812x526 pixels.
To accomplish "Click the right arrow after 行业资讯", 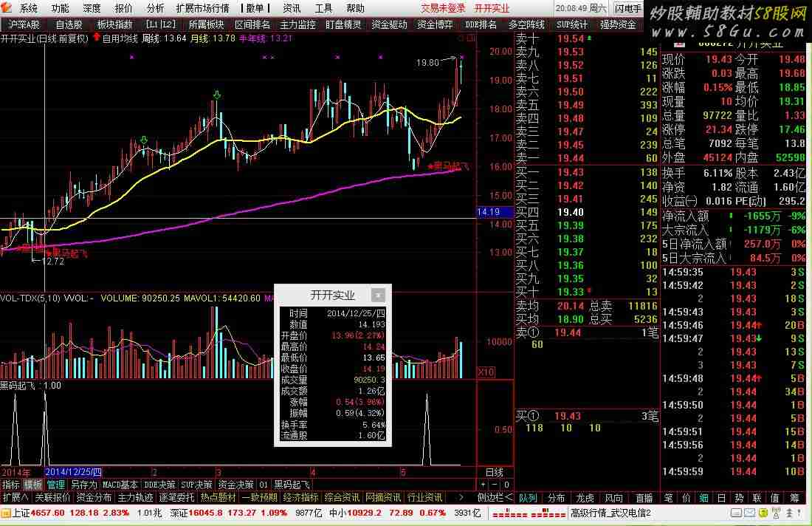I will coord(461,497).
